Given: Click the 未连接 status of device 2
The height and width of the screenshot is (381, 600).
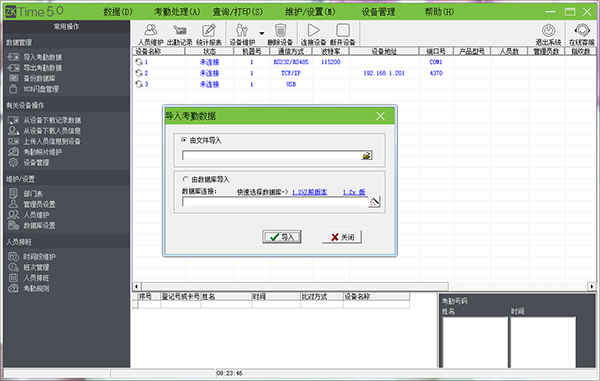Looking at the screenshot, I should [x=209, y=73].
